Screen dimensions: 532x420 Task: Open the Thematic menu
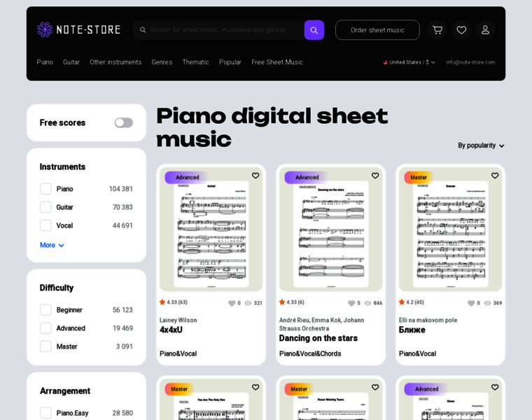coord(196,62)
